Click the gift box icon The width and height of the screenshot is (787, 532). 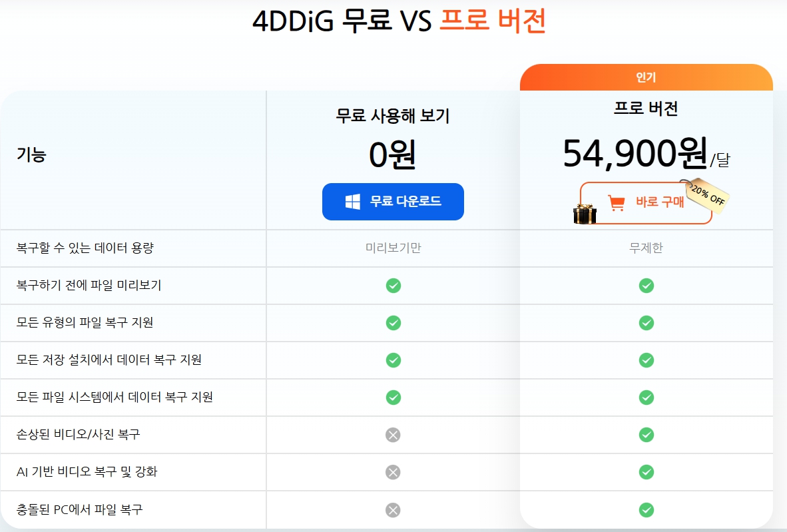tap(585, 214)
